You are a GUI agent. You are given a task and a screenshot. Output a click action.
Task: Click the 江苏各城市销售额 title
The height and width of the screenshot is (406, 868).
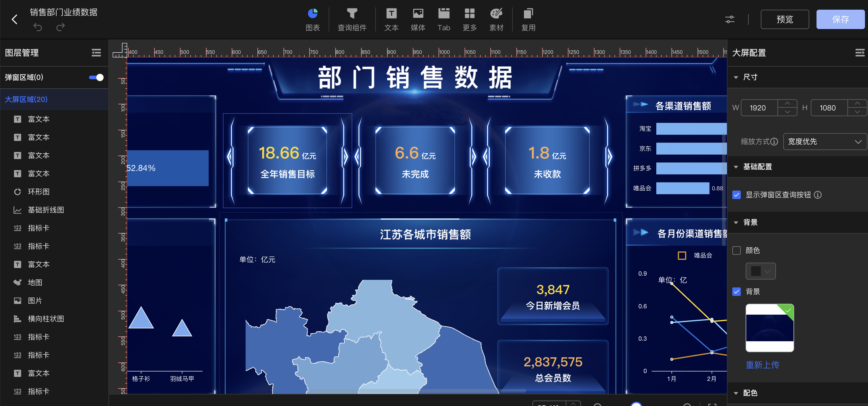click(x=425, y=234)
